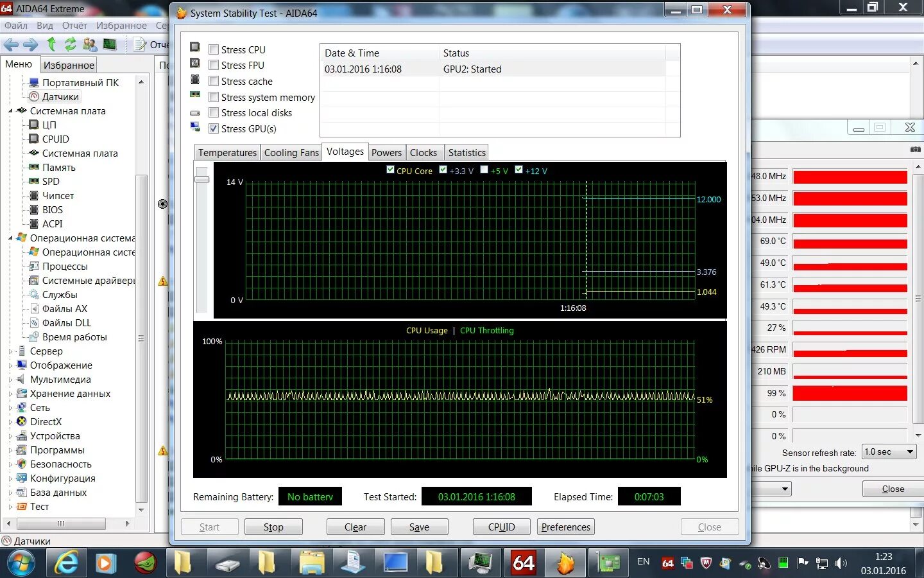The width and height of the screenshot is (924, 578).
Task: Switch to Cooling Fans tab
Action: click(291, 153)
